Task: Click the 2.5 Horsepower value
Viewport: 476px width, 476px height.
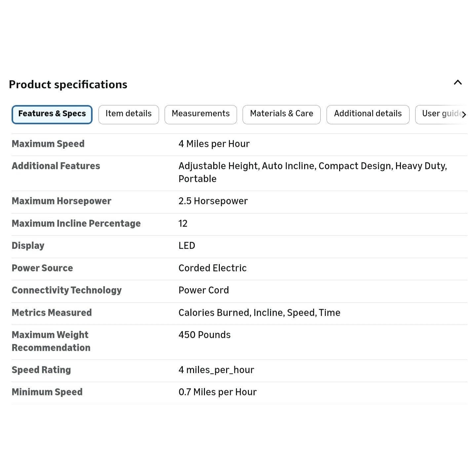Action: [x=213, y=201]
